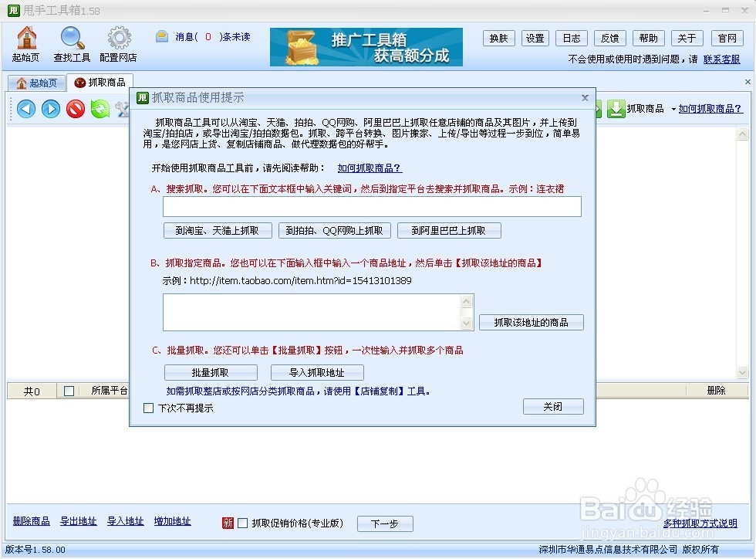Click the product address text area

[x=312, y=313]
